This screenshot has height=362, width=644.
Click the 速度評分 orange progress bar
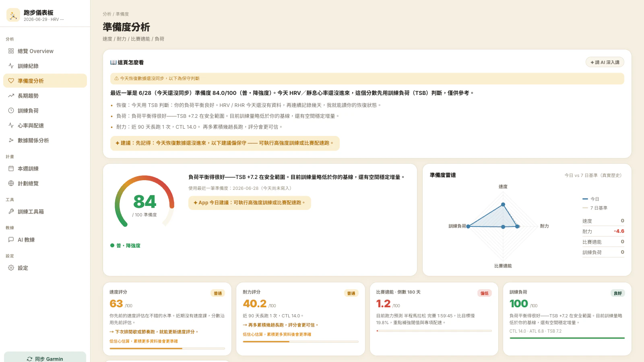[167, 348]
